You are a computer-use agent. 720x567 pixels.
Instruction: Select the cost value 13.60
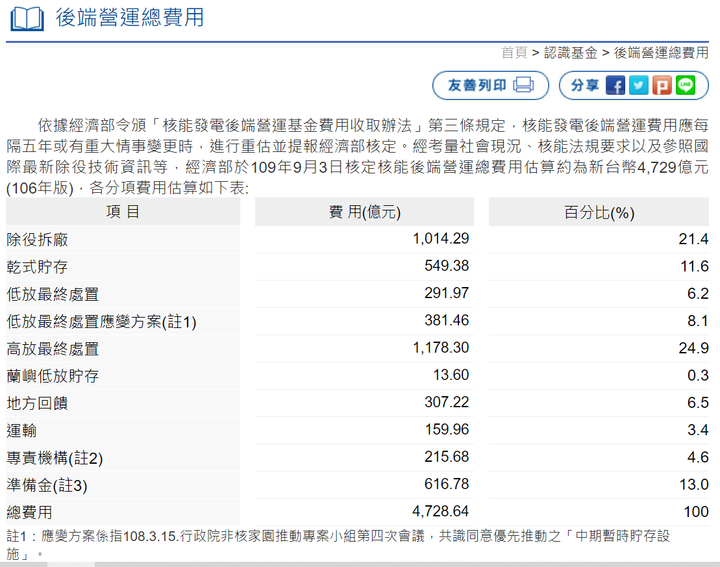451,375
